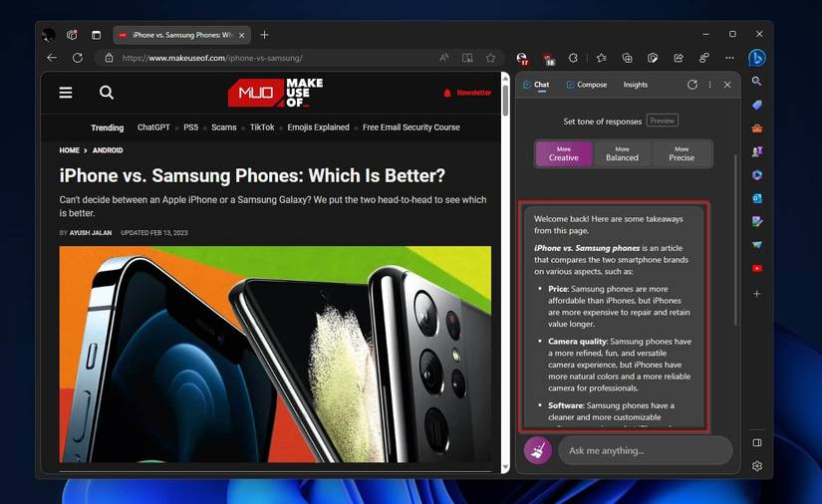Click the Newsletter link
Image resolution: width=822 pixels, height=504 pixels.
[x=467, y=93]
